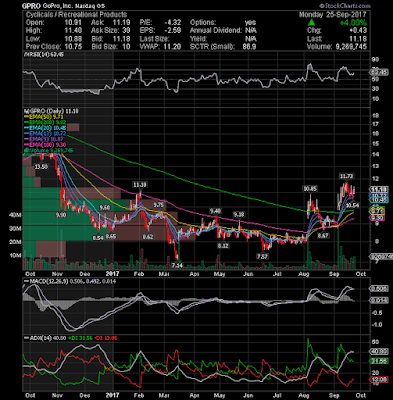Image resolution: width=393 pixels, height=400 pixels.
Task: Click the 0.506 MACD value tag on right axis
Action: (x=379, y=288)
